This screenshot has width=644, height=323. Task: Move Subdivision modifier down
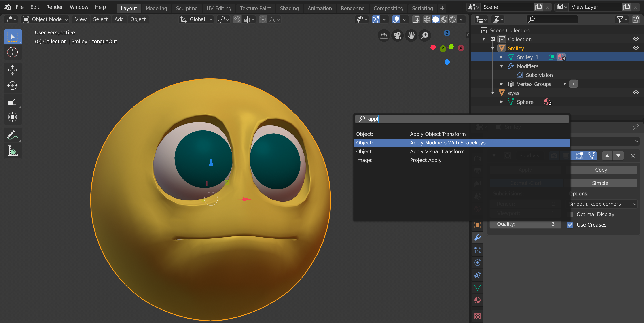[x=618, y=156]
